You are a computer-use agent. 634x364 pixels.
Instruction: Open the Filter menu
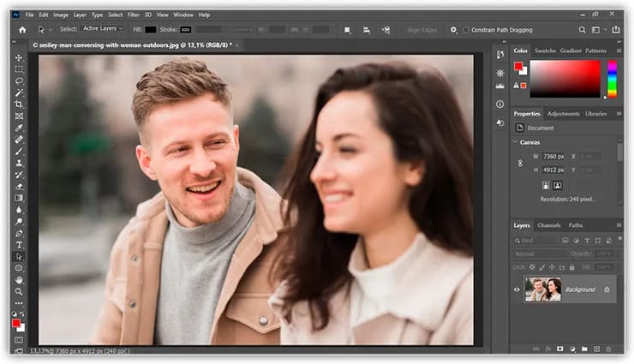point(134,15)
